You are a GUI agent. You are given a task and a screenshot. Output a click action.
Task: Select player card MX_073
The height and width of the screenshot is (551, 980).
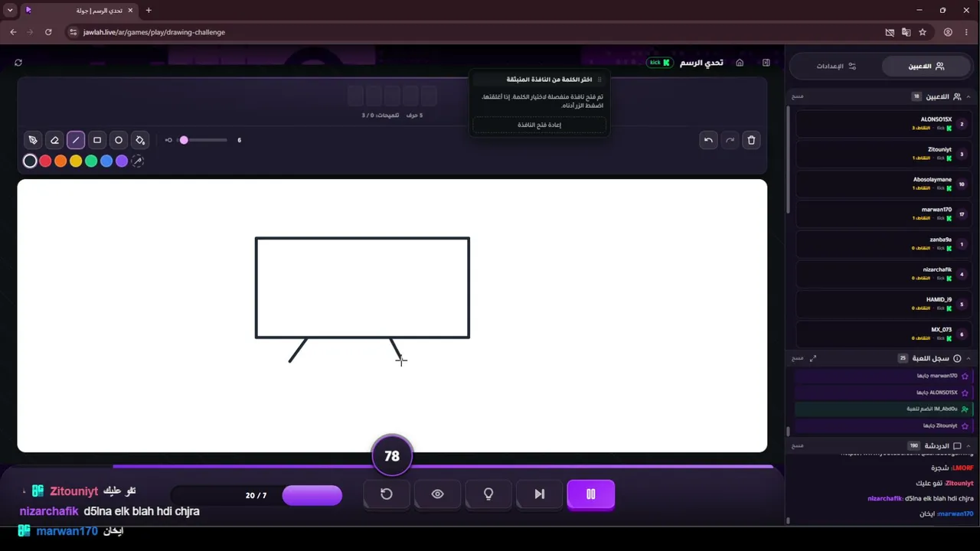[x=884, y=334]
